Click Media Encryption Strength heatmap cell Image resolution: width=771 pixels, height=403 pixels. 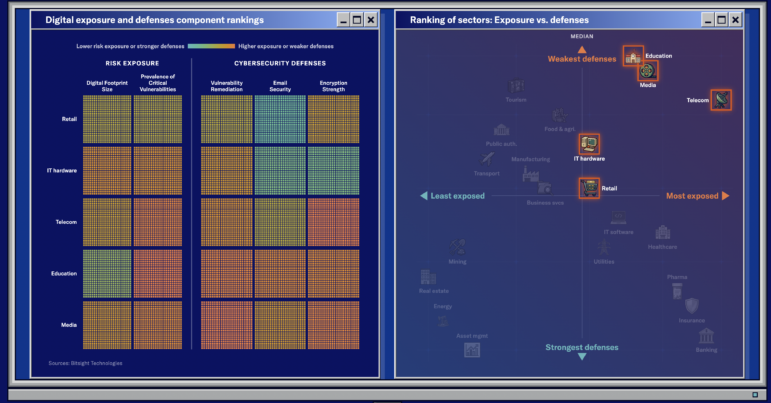tap(333, 325)
